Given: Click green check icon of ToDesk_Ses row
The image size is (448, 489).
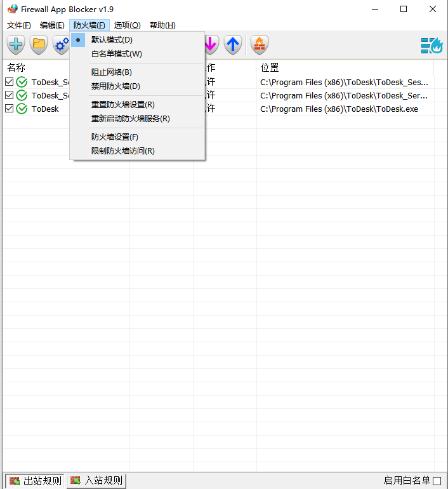Looking at the screenshot, I should coord(22,82).
